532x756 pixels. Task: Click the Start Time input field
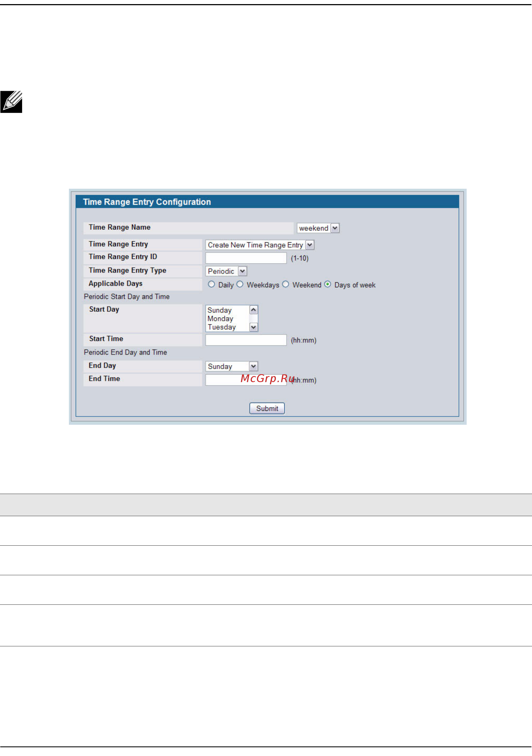coord(246,340)
